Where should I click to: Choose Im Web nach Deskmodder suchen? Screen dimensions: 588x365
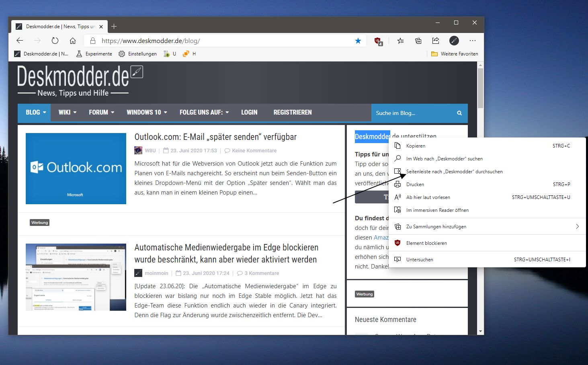tap(487, 159)
